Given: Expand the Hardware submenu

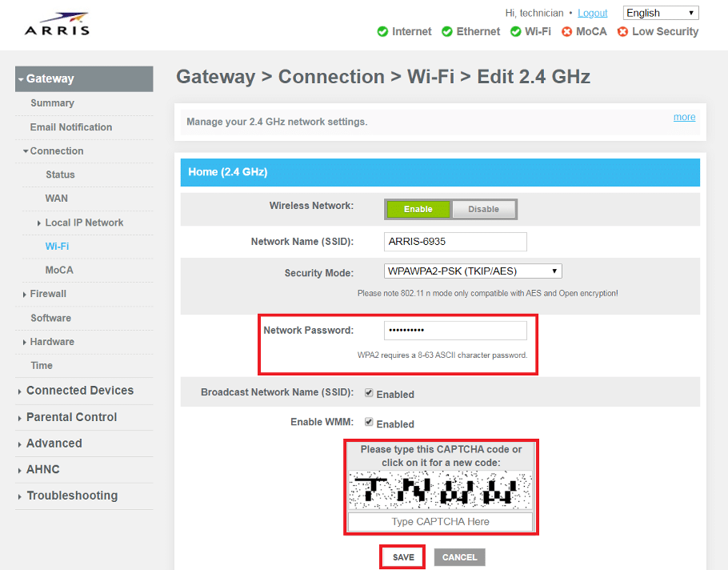Looking at the screenshot, I should 48,342.
